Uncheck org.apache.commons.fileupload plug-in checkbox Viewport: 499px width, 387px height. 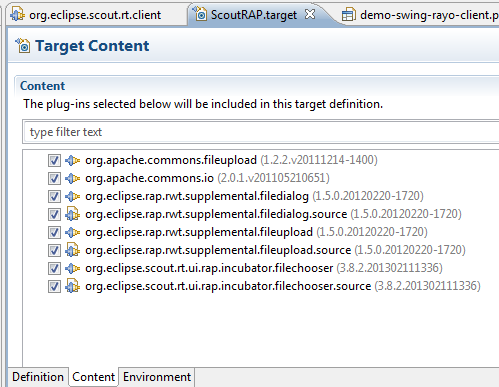click(54, 160)
